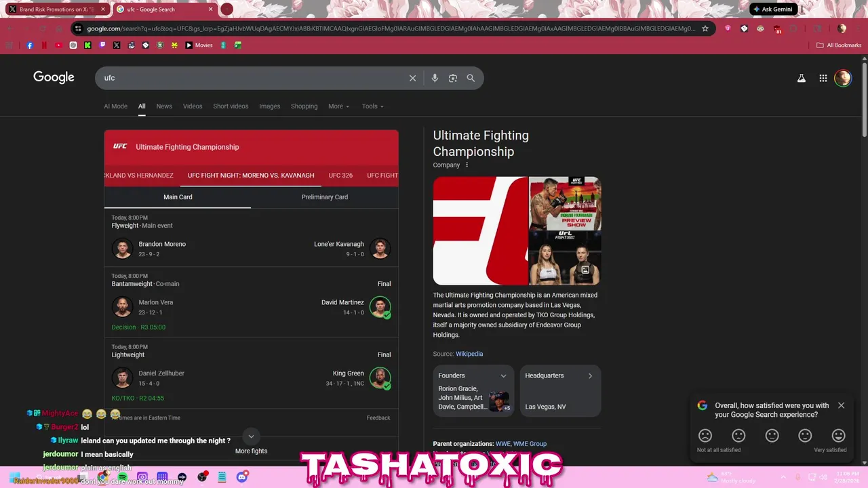Viewport: 868px width, 488px height.
Task: Open the Google apps grid
Action: 823,78
